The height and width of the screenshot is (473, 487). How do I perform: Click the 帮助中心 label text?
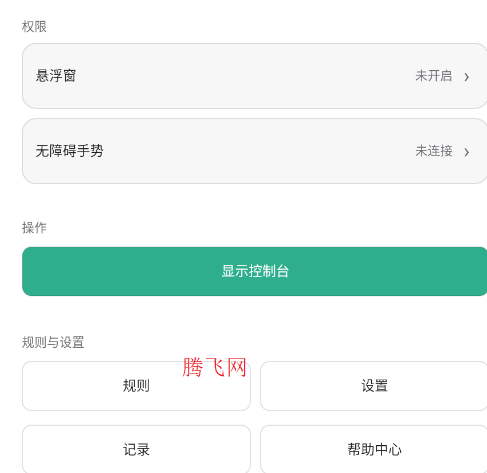click(374, 449)
